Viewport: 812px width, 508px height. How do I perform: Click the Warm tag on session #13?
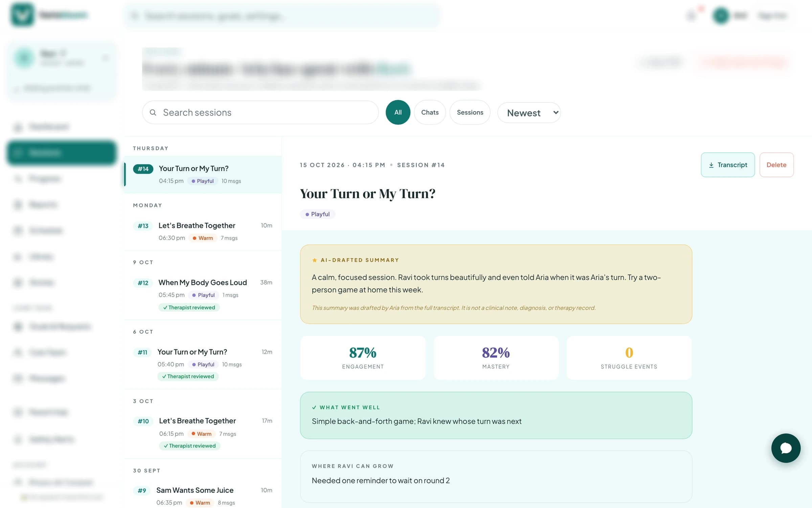[x=203, y=238]
